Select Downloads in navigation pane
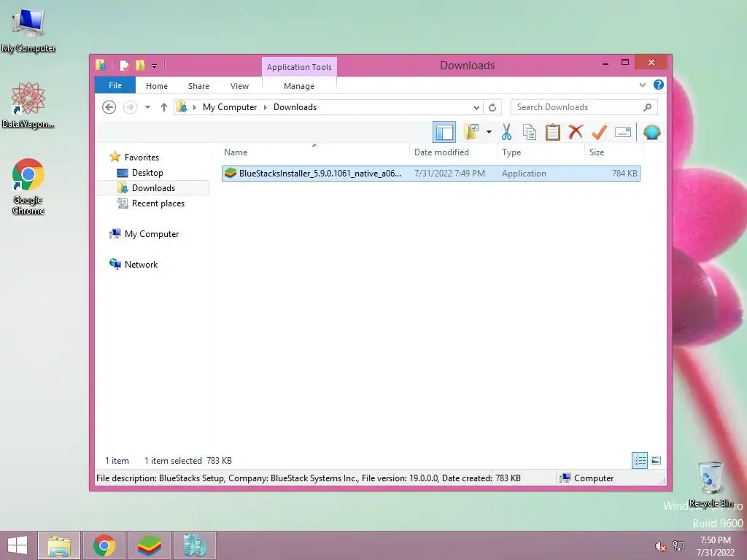This screenshot has width=747, height=560. (x=153, y=188)
